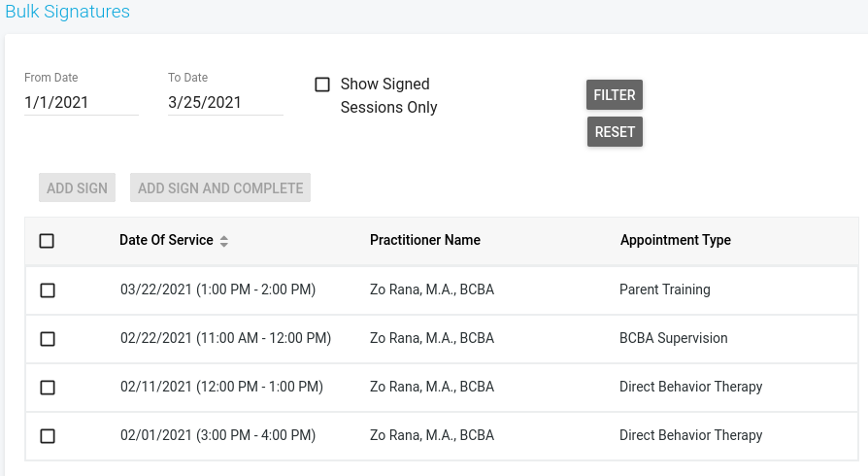Sort by Date Of Service column header

click(x=166, y=240)
